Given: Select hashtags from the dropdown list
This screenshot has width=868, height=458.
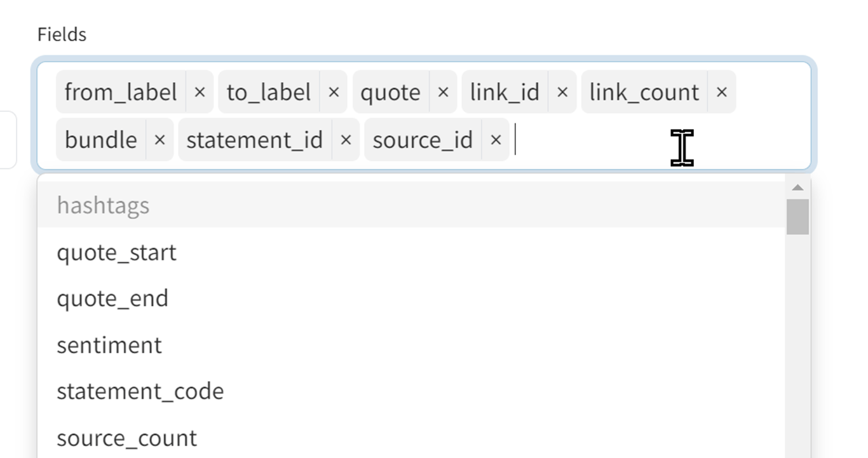Looking at the screenshot, I should (103, 205).
